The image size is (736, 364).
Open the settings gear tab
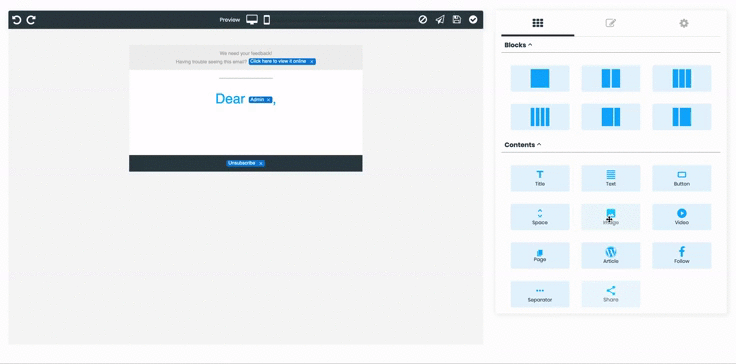(x=684, y=23)
